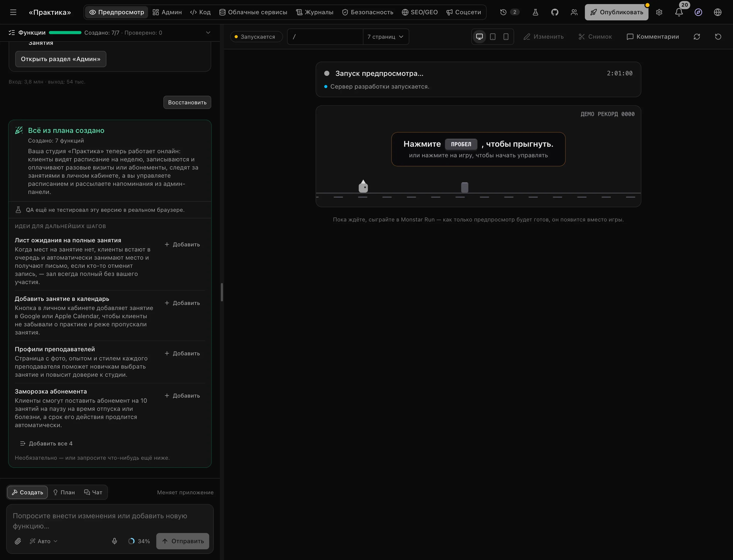Switch preview to mobile view
The width and height of the screenshot is (733, 560).
[506, 37]
